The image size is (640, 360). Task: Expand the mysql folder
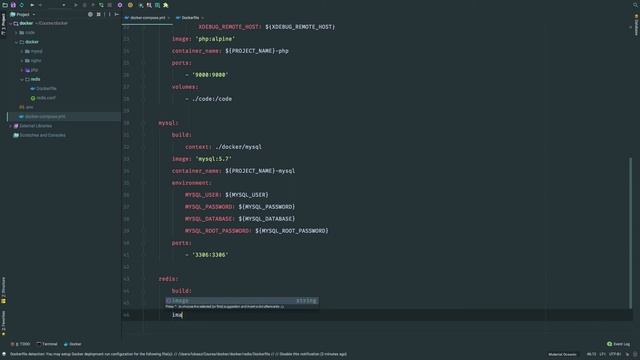pos(22,51)
